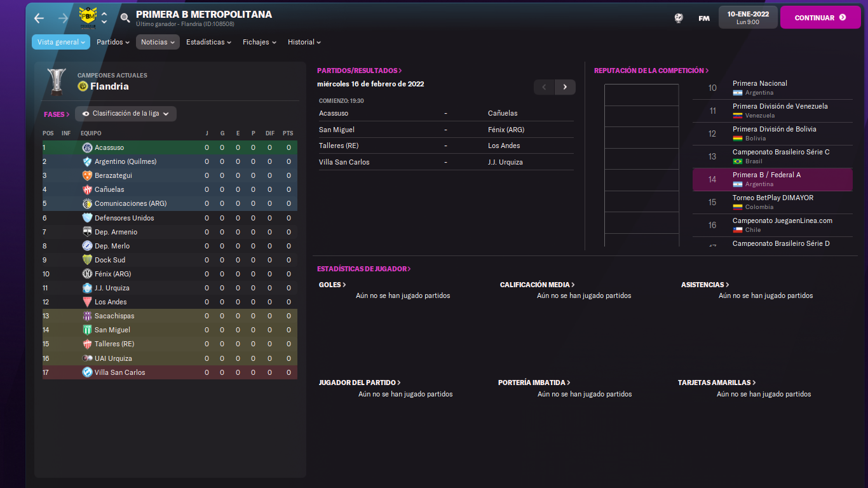Image resolution: width=868 pixels, height=488 pixels.
Task: Open Estadísticas de jugador link
Action: coord(364,269)
